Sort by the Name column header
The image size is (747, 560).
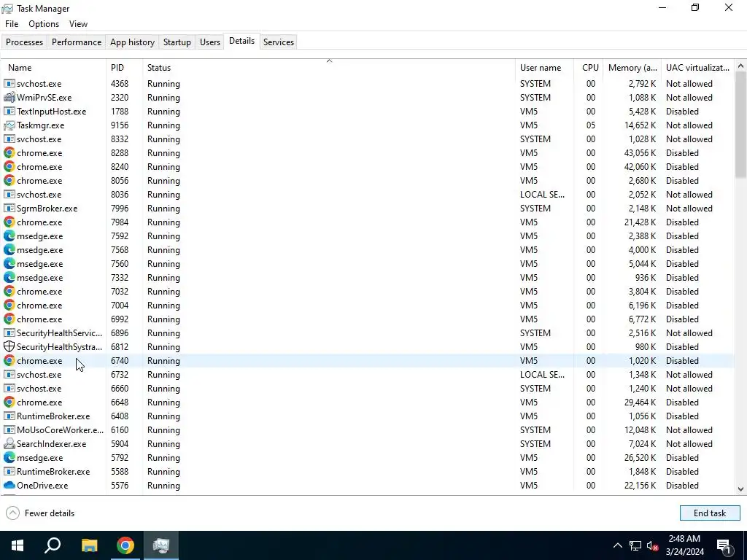click(x=53, y=68)
